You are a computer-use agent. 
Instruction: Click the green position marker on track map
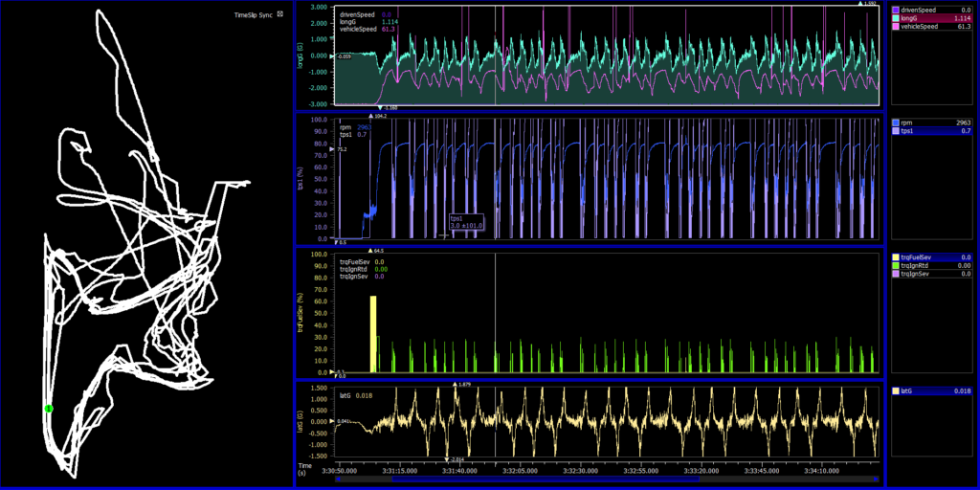[49, 409]
